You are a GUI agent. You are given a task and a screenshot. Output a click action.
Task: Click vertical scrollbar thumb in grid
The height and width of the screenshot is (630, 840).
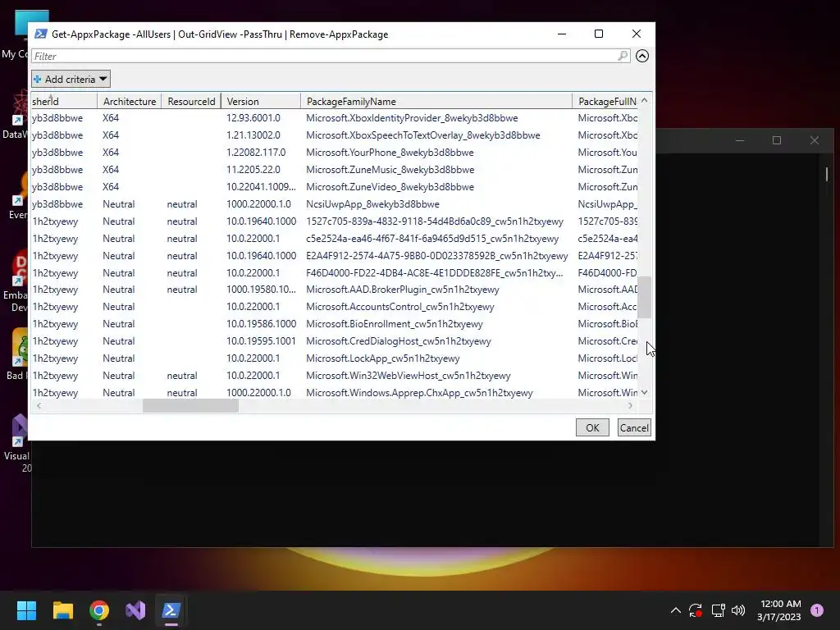click(645, 297)
